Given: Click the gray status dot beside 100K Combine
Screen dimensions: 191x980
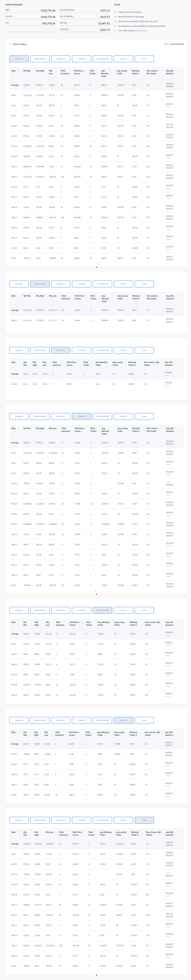Looking at the screenshot, I should 10,44.
